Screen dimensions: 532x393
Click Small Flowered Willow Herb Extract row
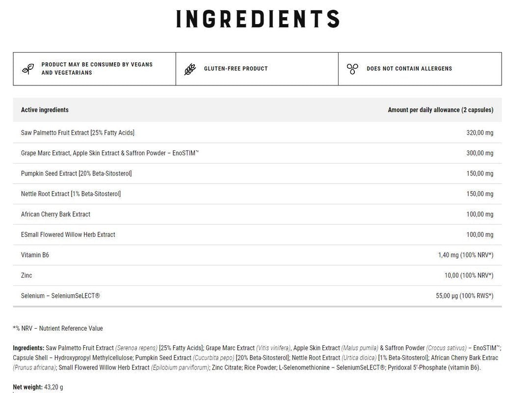tap(68, 235)
